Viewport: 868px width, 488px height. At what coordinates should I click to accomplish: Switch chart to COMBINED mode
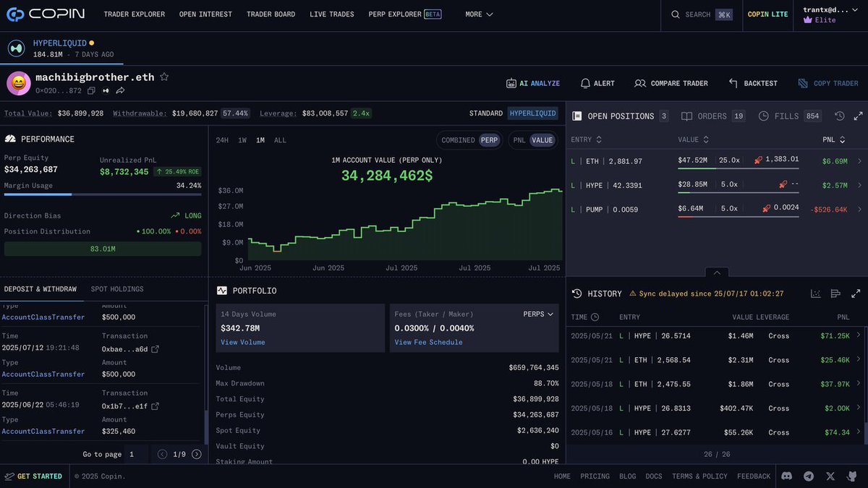pos(459,140)
